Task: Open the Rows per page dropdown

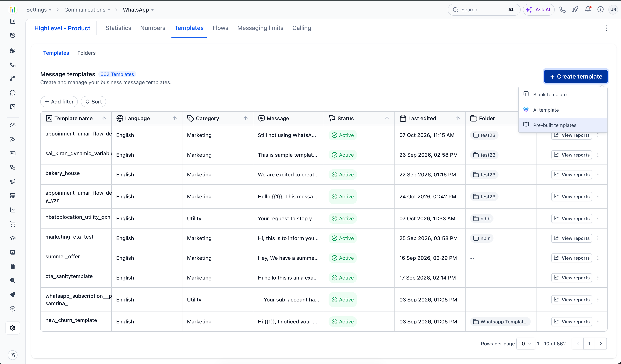Action: pyautogui.click(x=525, y=344)
